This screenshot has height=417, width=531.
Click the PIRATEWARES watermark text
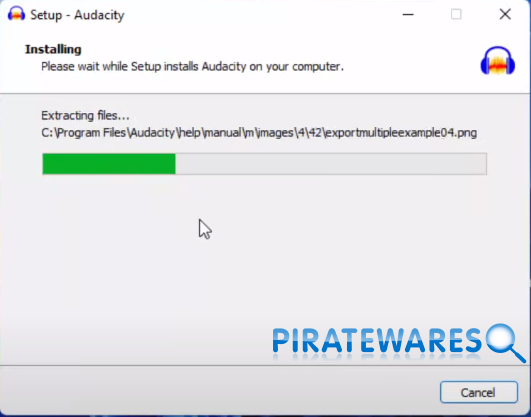pyautogui.click(x=377, y=340)
